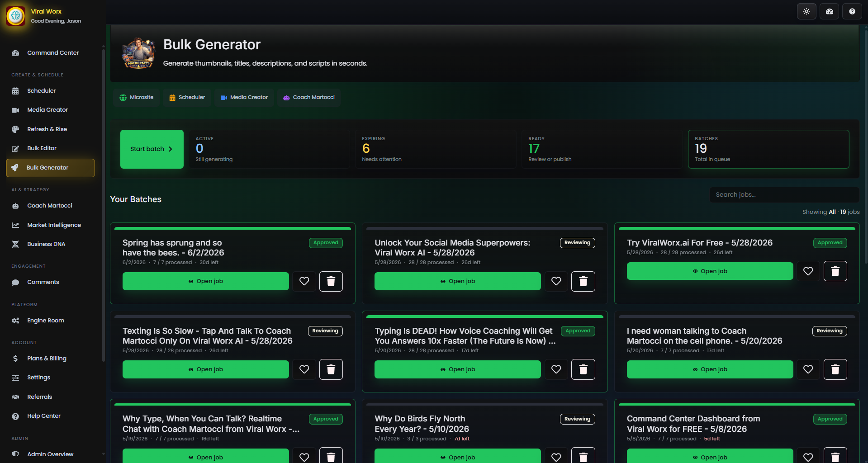Click the Engine Room gears icon
The width and height of the screenshot is (868, 463).
click(x=15, y=321)
